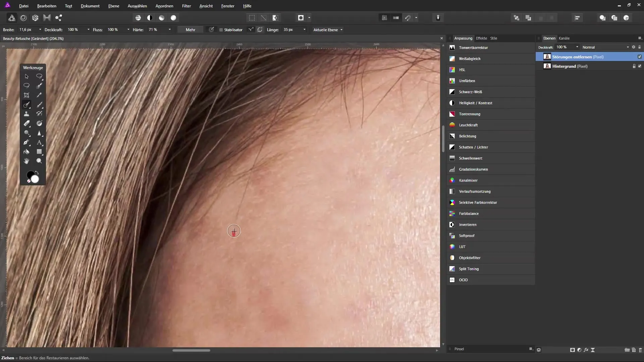This screenshot has height=362, width=644.
Task: Open the Aktuelle Ebene source dropdown
Action: (x=328, y=30)
